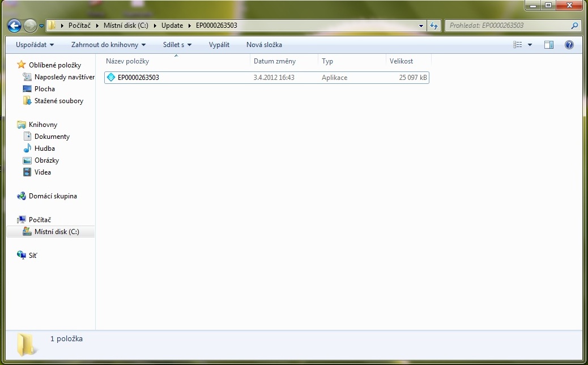The image size is (588, 365).
Task: Click the Dokumenty document icon
Action: pyautogui.click(x=27, y=136)
